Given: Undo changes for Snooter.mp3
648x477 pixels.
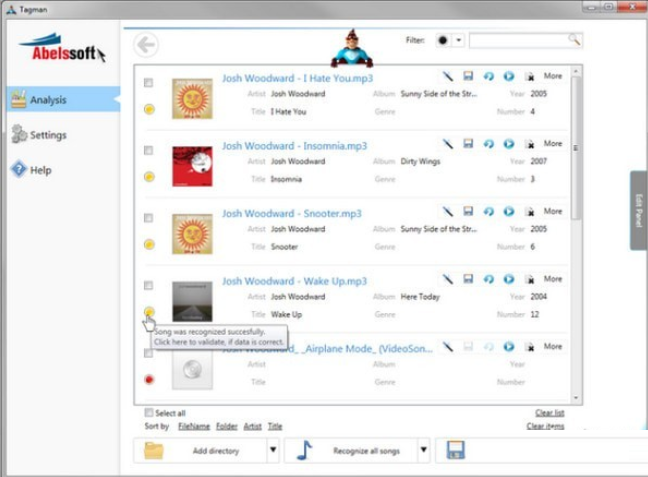Looking at the screenshot, I should (x=488, y=212).
